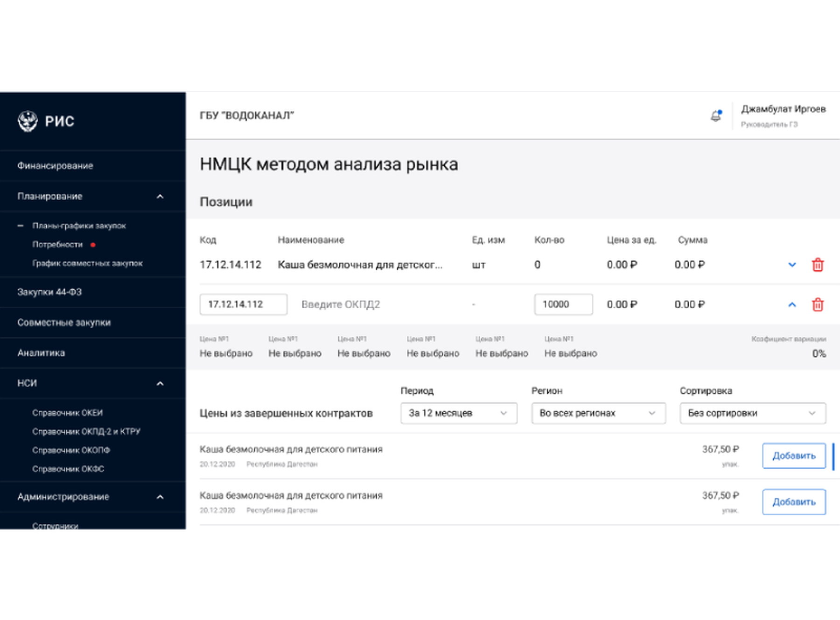Expand the Каша безмолочная position row
This screenshot has height=620, width=840.
(x=792, y=265)
